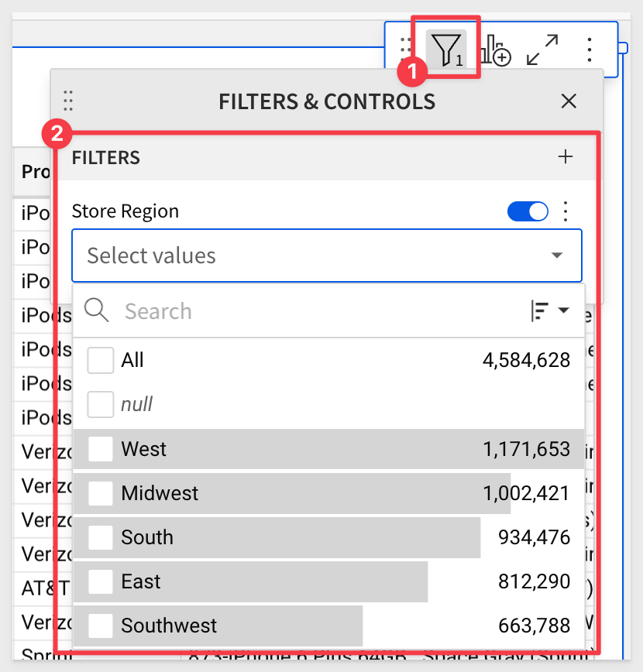Expand element with the maximize arrows icon
The width and height of the screenshot is (643, 672).
(542, 50)
